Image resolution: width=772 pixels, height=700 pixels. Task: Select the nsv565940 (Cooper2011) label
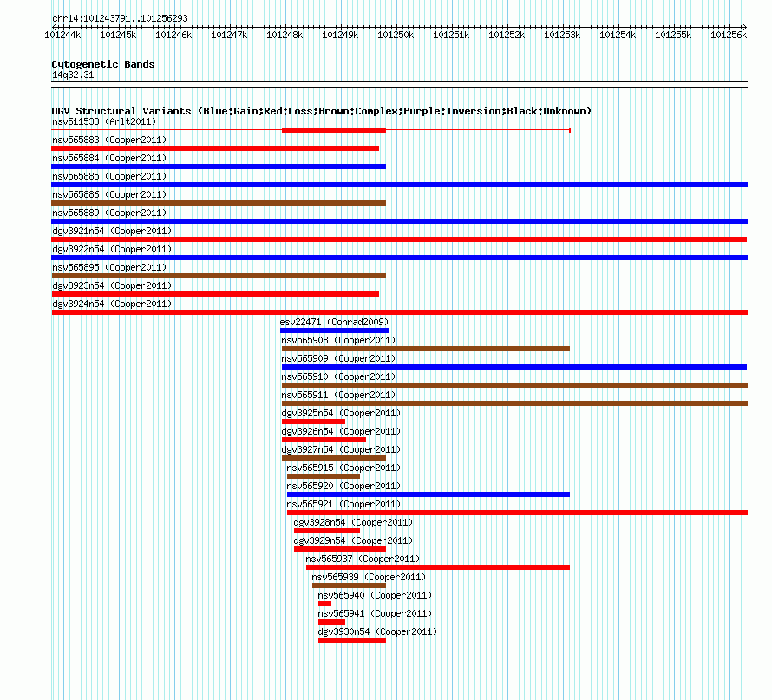point(375,595)
